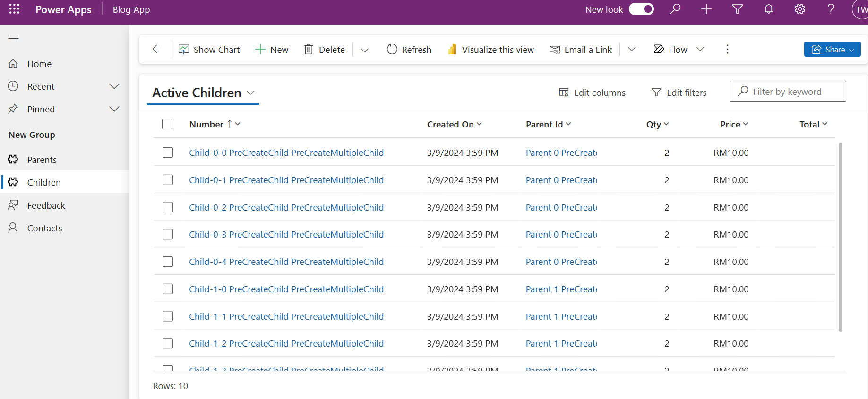This screenshot has height=399, width=868.
Task: Check the Child-0-4 row checkbox
Action: (x=168, y=262)
